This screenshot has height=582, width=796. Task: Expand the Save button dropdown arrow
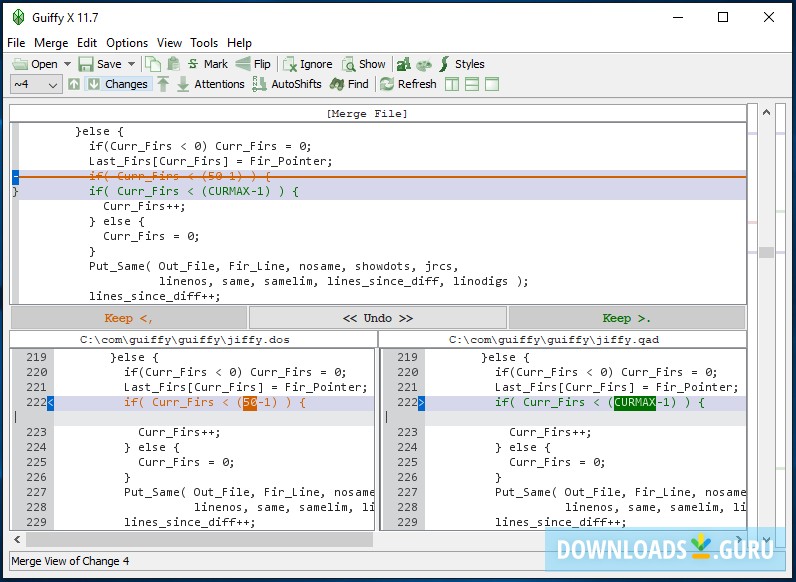[132, 64]
